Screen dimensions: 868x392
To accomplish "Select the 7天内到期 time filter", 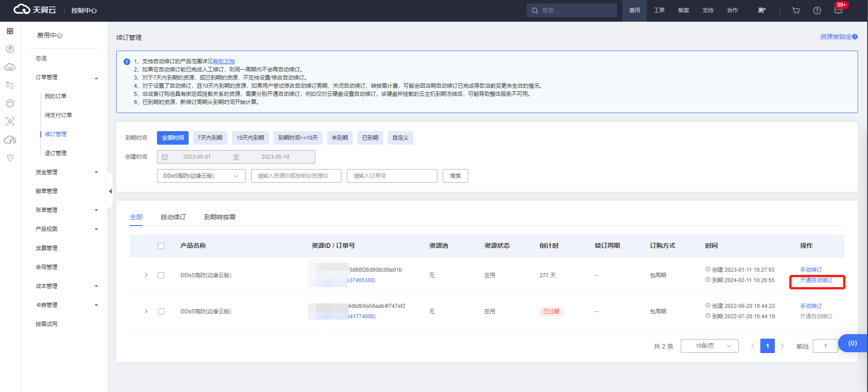I will 210,138.
